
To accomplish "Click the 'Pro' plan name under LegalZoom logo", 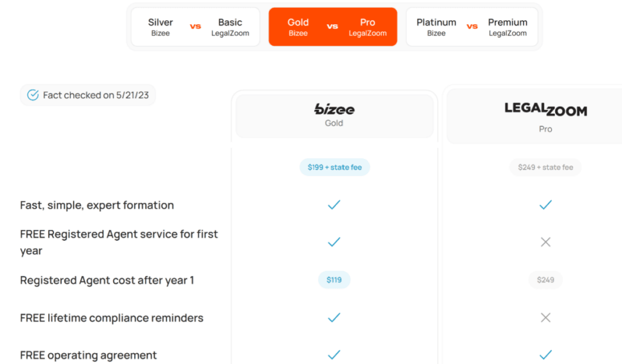I will [545, 129].
